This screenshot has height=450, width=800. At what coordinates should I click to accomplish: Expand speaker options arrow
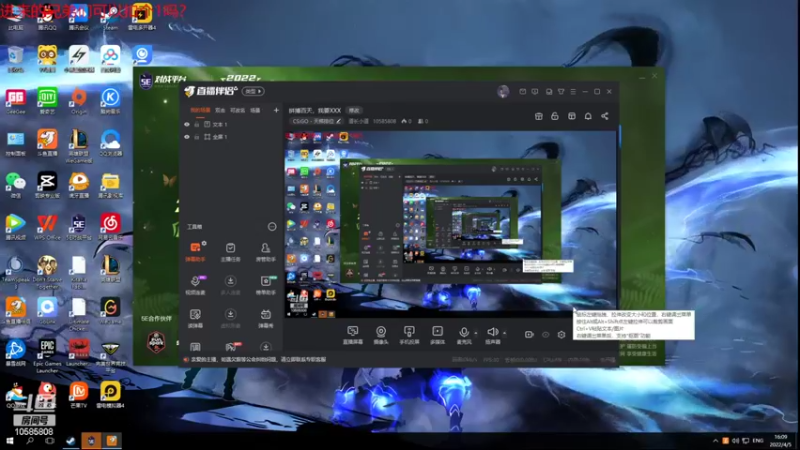(x=505, y=333)
